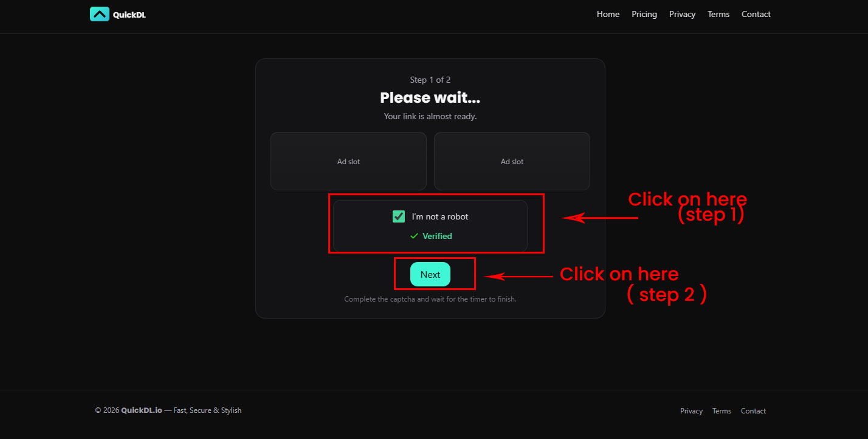This screenshot has width=868, height=439.
Task: Open the Privacy link in the footer
Action: click(691, 411)
